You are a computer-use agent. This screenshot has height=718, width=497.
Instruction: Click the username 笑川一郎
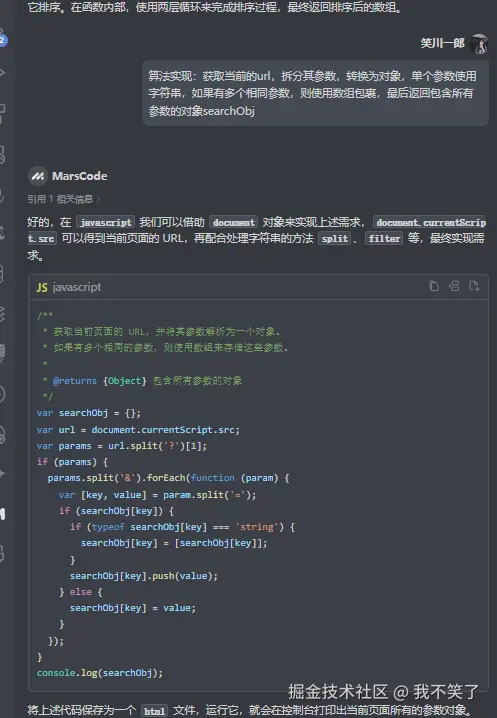(x=442, y=43)
